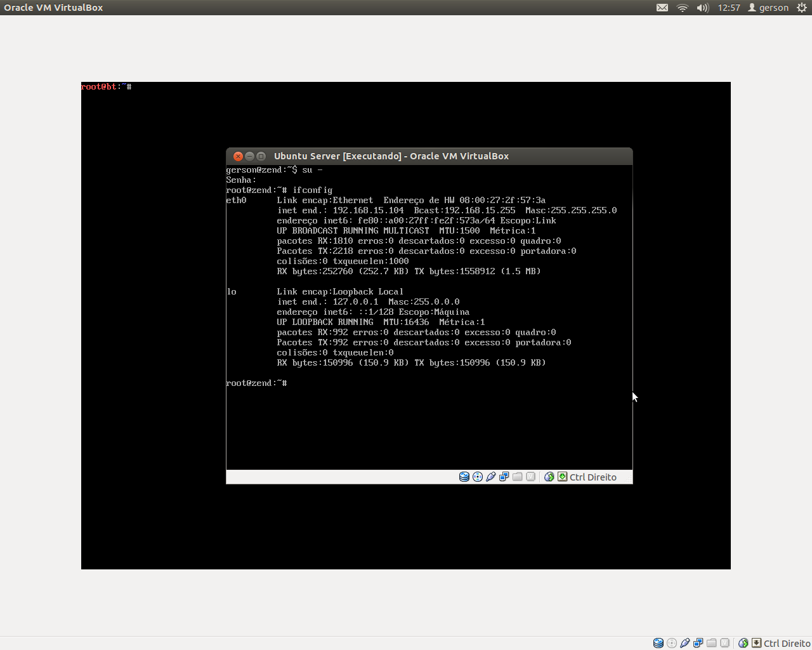Click 'UP LOOPBACK RUNNING' flags text
The width and height of the screenshot is (812, 650).
click(325, 322)
